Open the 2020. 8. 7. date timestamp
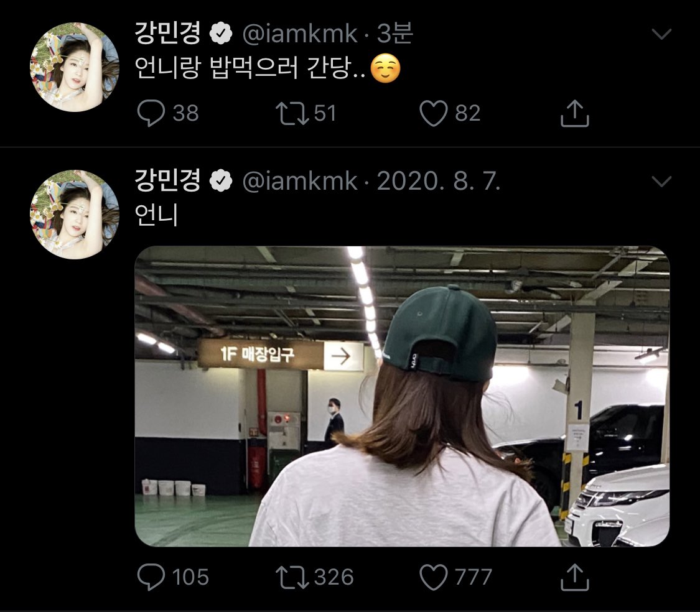700x612 pixels. point(439,182)
